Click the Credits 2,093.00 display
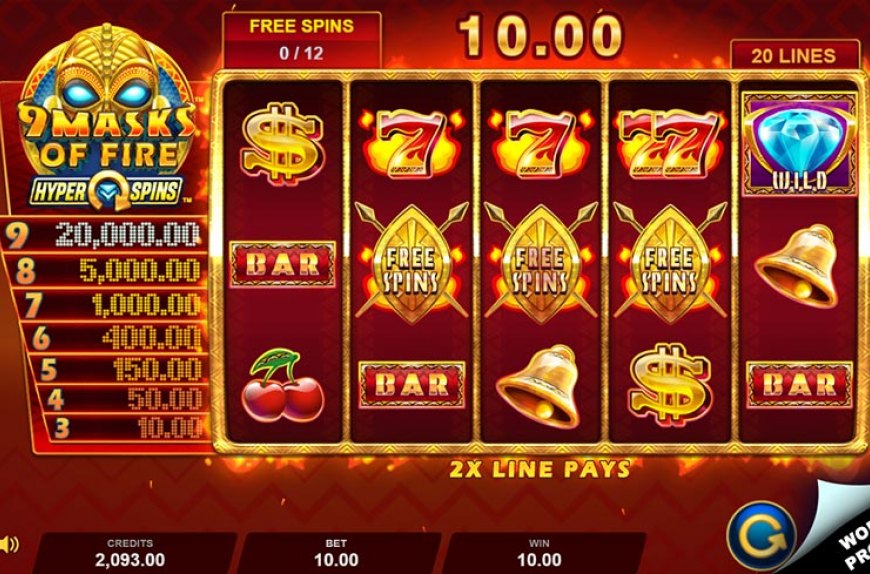This screenshot has width=870, height=574. pyautogui.click(x=130, y=553)
